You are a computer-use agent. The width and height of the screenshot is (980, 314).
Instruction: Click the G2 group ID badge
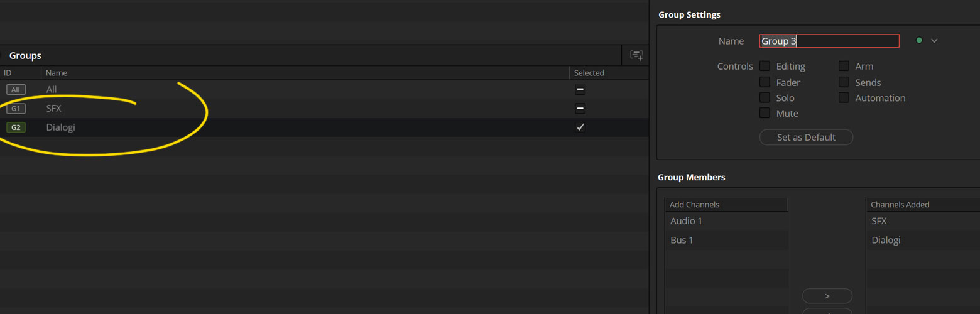(16, 127)
